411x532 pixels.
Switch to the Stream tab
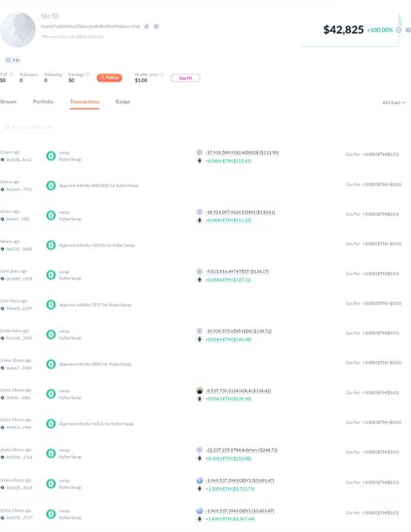pyautogui.click(x=8, y=102)
